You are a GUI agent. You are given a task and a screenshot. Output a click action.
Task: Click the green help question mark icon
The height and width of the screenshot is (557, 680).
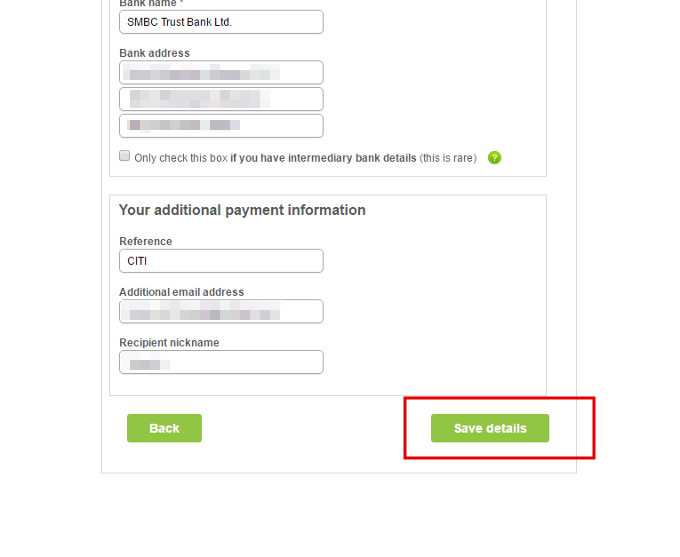[x=494, y=158]
